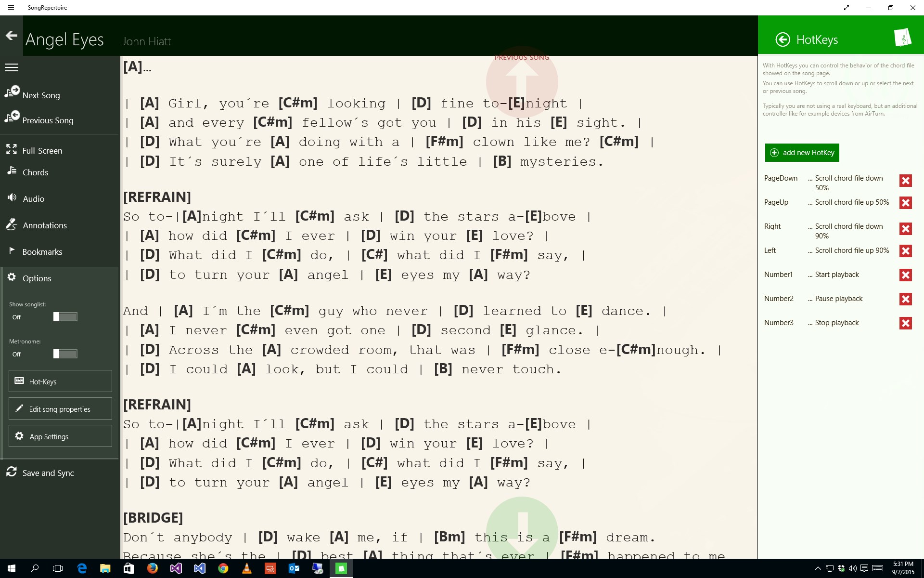Open the title bar hamburger menu
Image resolution: width=924 pixels, height=578 pixels.
11,8
